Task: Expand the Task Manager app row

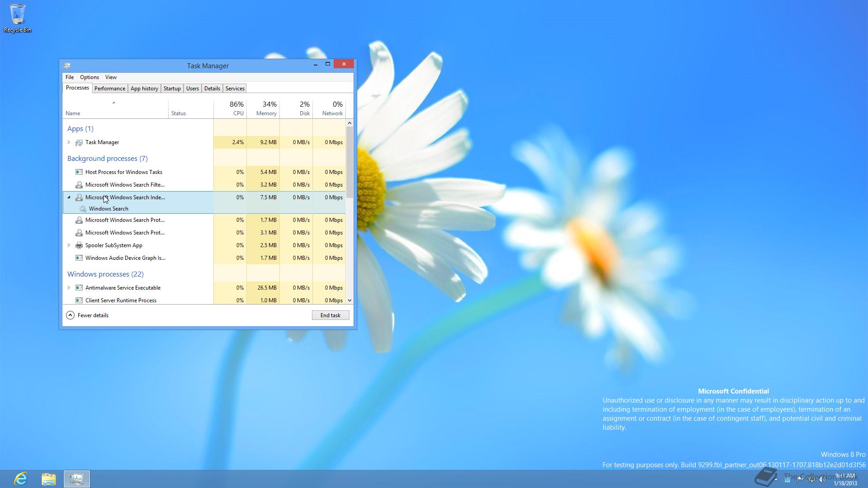Action: (x=69, y=142)
